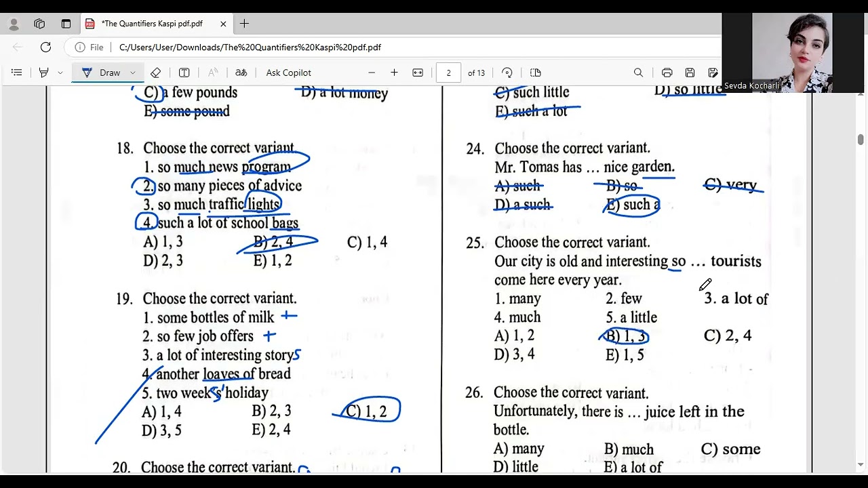Go back to the previous page

point(18,47)
